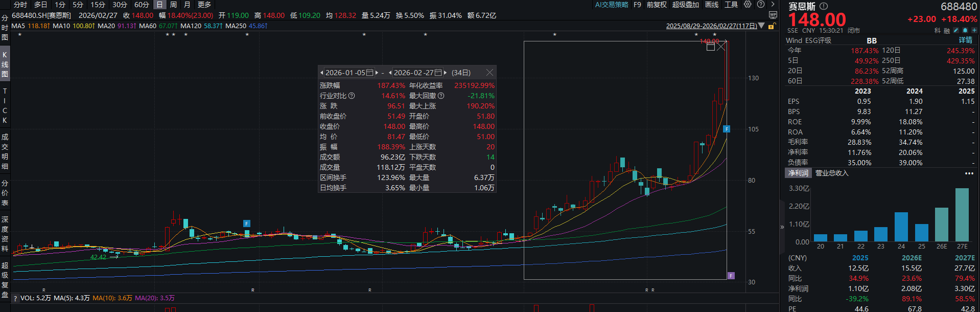Image resolution: width=980 pixels, height=312 pixels.
Task: Switch to the 周 weekly period tab
Action: tap(173, 5)
